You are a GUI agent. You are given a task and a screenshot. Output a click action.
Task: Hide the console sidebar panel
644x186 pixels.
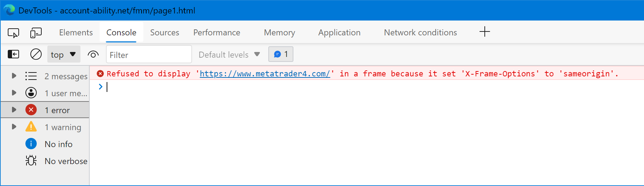click(13, 54)
